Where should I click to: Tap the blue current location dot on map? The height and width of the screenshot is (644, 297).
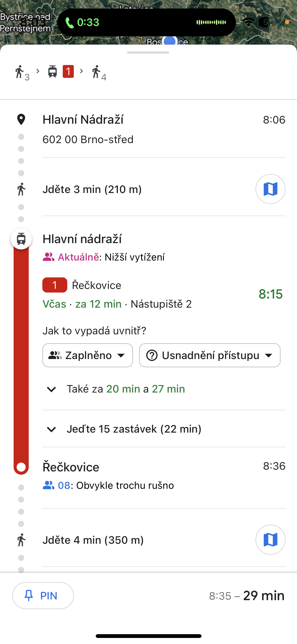click(170, 41)
